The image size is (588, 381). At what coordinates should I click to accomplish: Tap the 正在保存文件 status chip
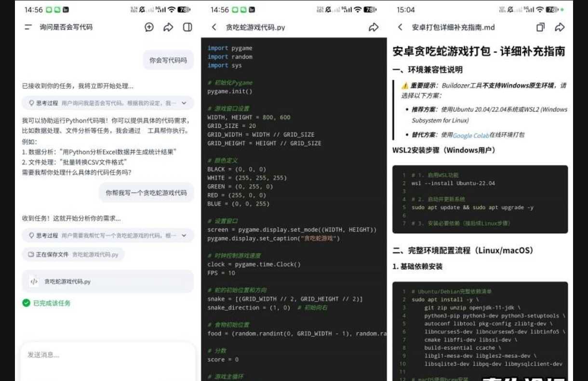pyautogui.click(x=73, y=254)
